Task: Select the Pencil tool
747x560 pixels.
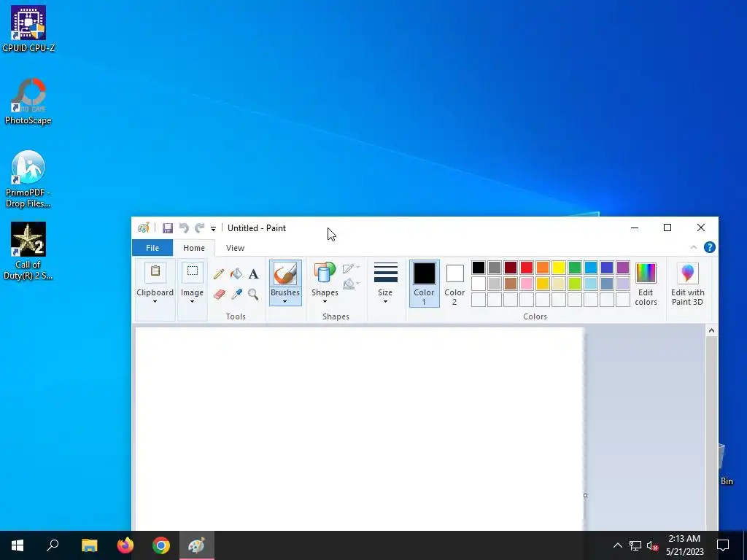Action: point(219,274)
